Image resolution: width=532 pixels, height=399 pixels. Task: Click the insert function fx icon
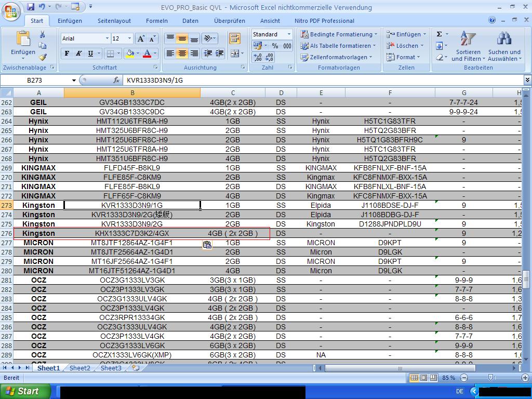coord(116,80)
